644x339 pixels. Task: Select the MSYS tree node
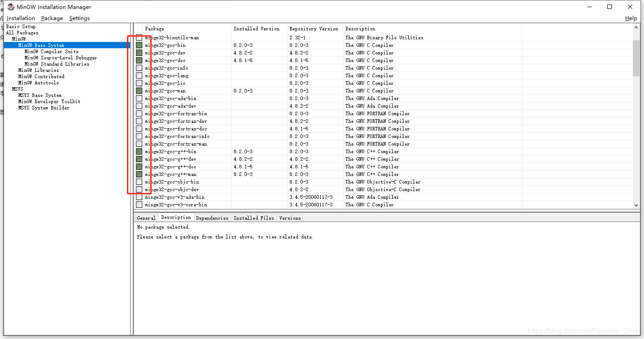tap(17, 89)
